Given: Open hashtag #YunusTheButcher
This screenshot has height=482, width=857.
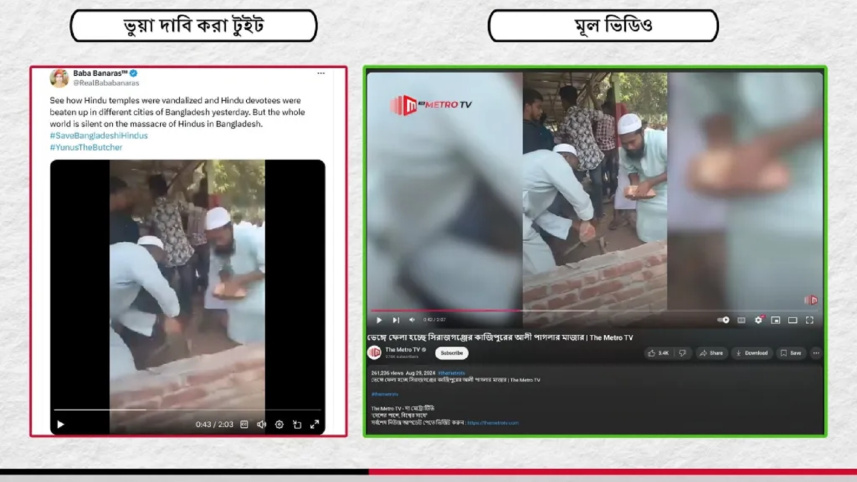Looking at the screenshot, I should (x=86, y=148).
